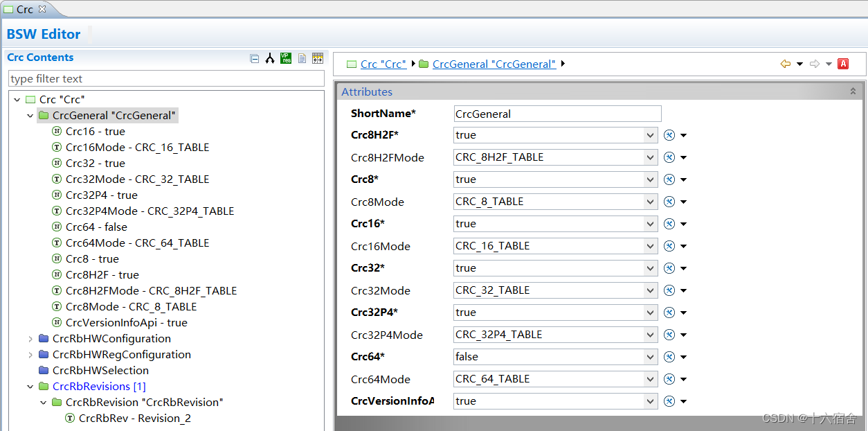Edit the ShortName field
The image size is (868, 431).
tap(557, 114)
